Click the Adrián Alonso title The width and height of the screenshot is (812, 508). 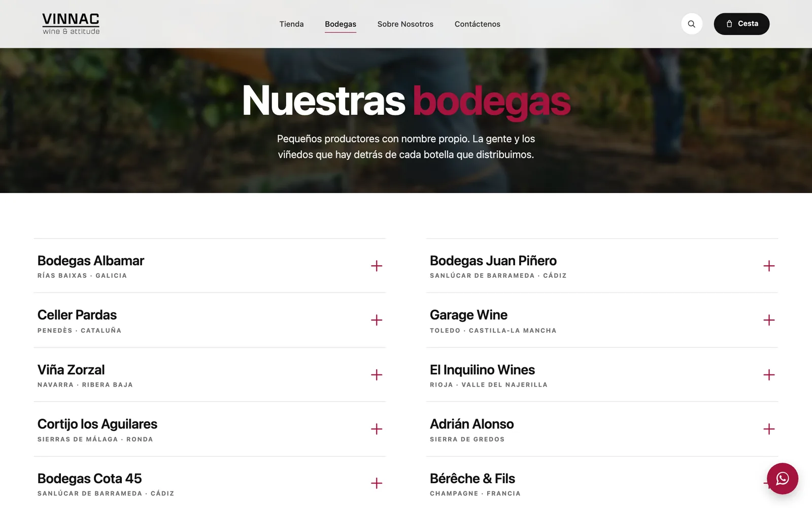pos(472,424)
